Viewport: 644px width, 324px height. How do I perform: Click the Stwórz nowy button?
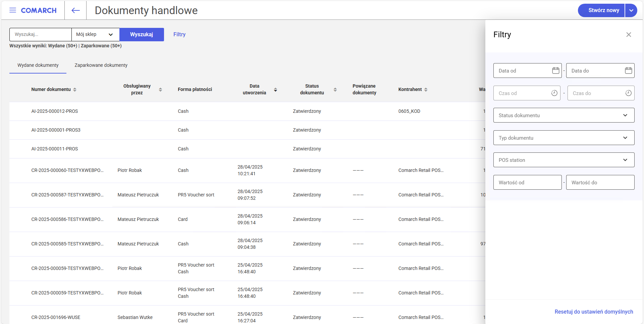click(601, 10)
